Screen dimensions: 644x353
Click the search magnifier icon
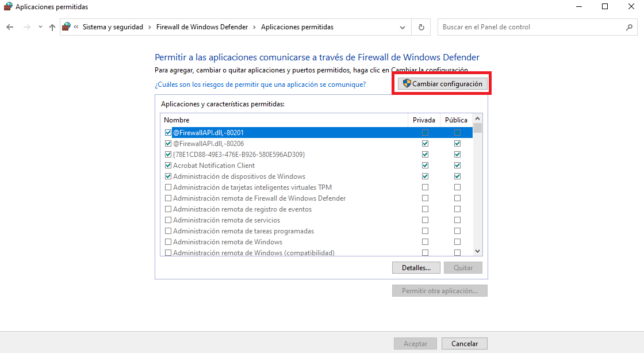pyautogui.click(x=629, y=27)
